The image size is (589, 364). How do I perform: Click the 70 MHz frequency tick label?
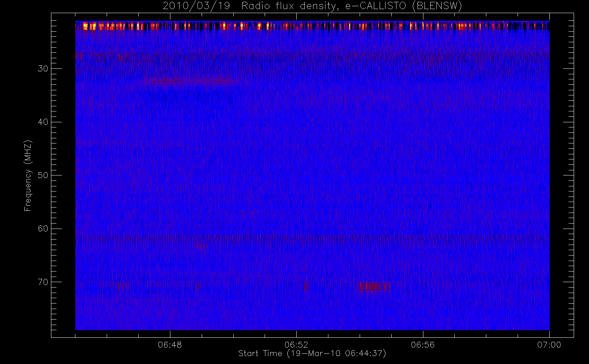click(x=43, y=282)
